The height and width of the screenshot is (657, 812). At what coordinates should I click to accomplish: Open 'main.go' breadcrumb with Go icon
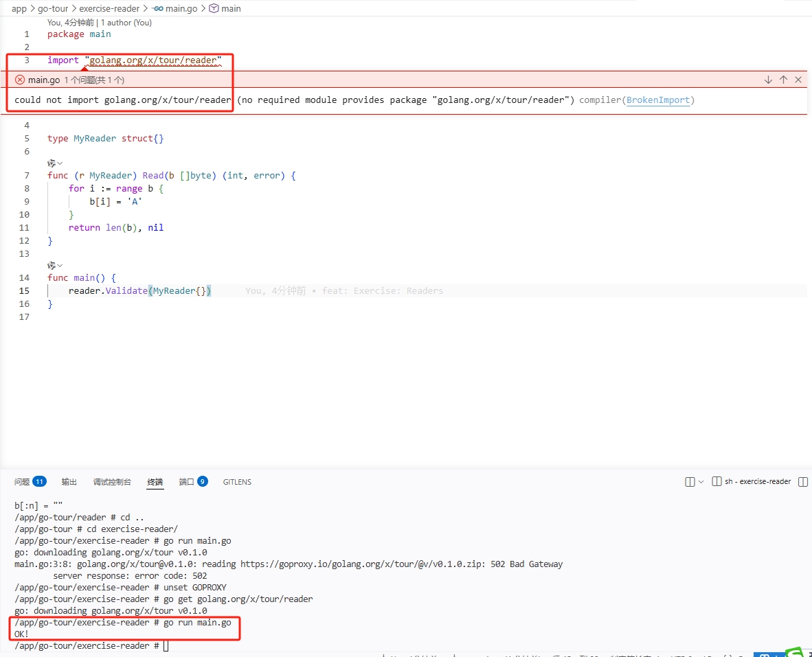[175, 8]
